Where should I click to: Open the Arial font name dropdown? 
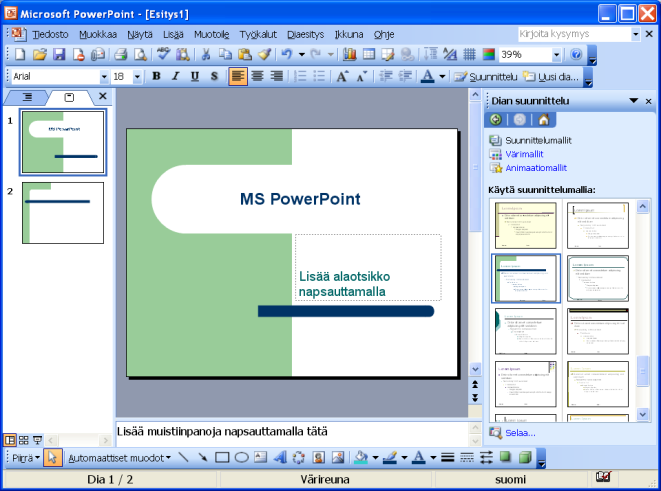(104, 77)
